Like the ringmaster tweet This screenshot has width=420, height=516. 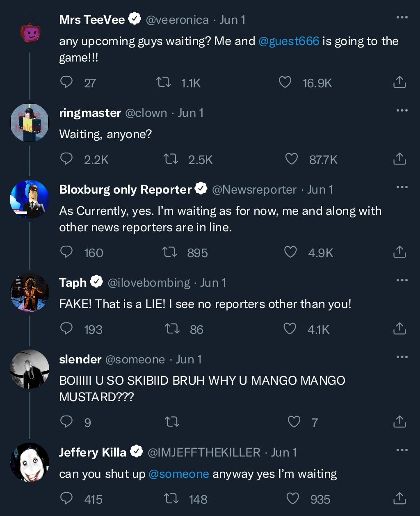[291, 159]
